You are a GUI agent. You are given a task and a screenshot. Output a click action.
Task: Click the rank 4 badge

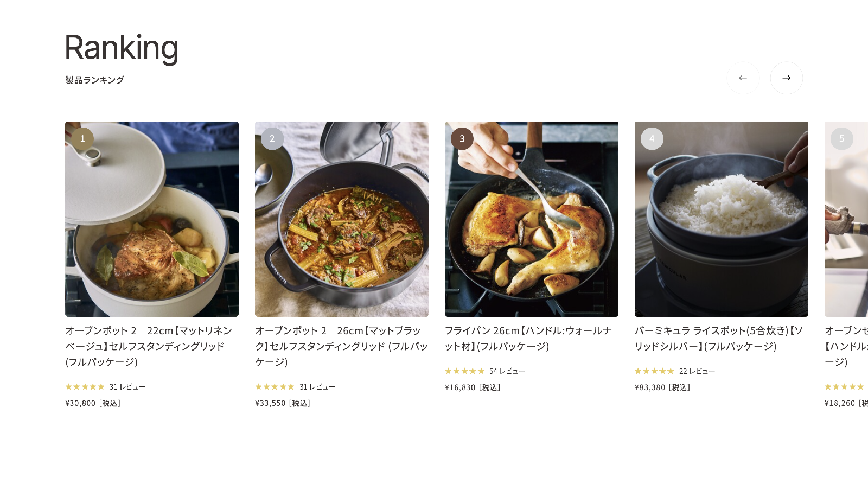click(652, 138)
